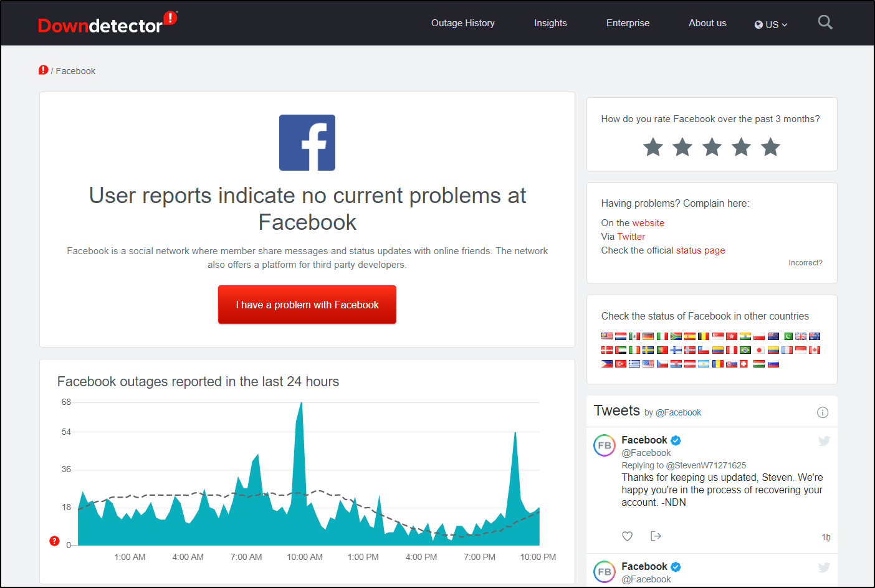Open the Tweets widget info icon

pyautogui.click(x=823, y=412)
